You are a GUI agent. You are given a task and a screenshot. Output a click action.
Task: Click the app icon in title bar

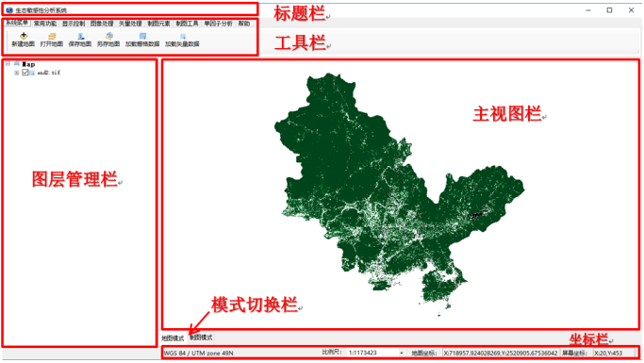point(9,10)
